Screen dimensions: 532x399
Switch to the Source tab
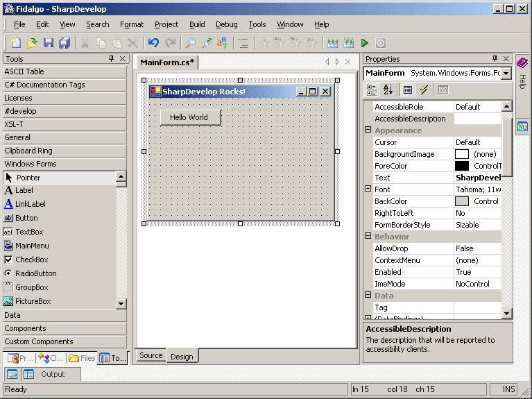coord(151,355)
